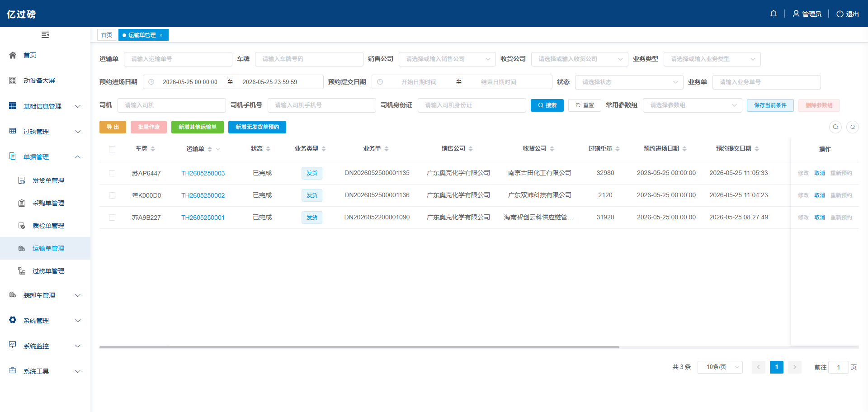Open the 销售公司 dropdown
The image size is (868, 412).
tap(447, 59)
